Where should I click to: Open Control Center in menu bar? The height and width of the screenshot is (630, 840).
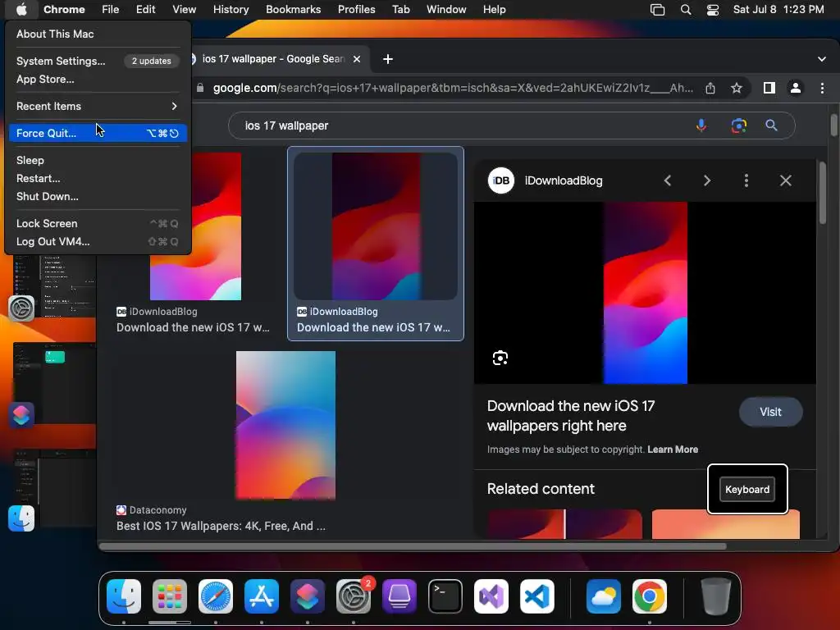click(x=713, y=10)
